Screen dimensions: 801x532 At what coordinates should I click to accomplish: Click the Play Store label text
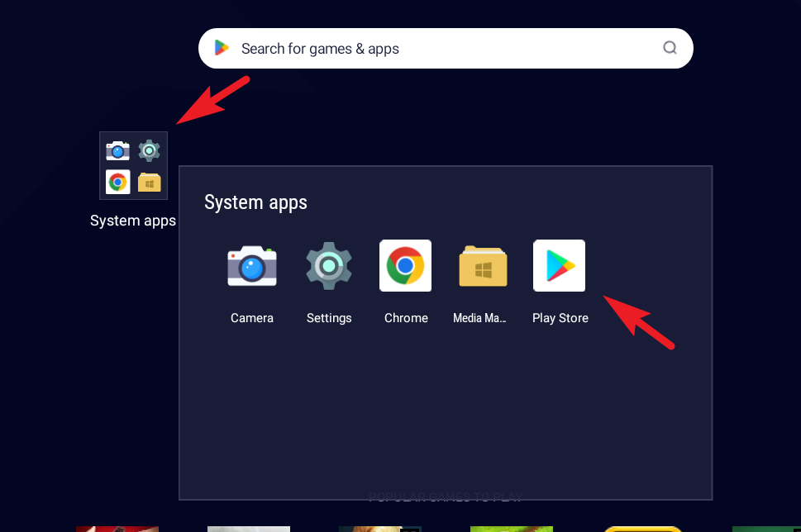[560, 318]
